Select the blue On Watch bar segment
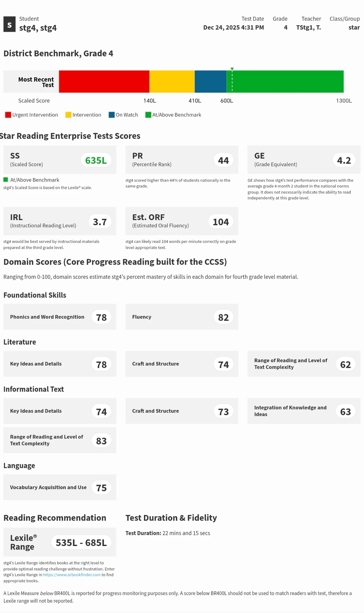The width and height of the screenshot is (364, 613). (x=210, y=82)
